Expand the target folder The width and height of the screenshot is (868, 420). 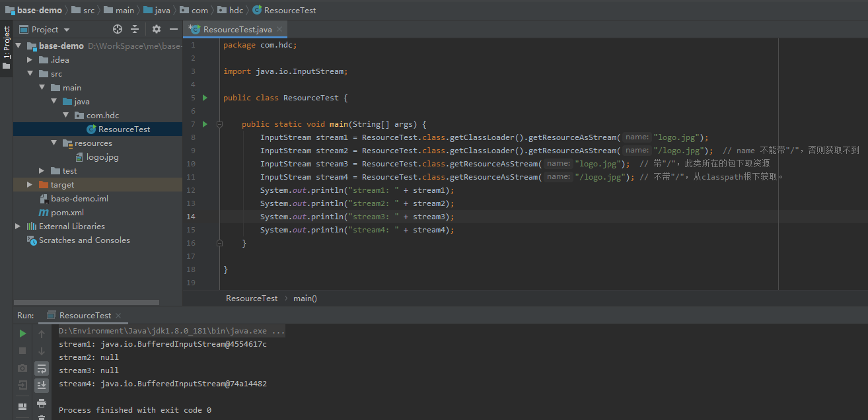[x=30, y=185]
